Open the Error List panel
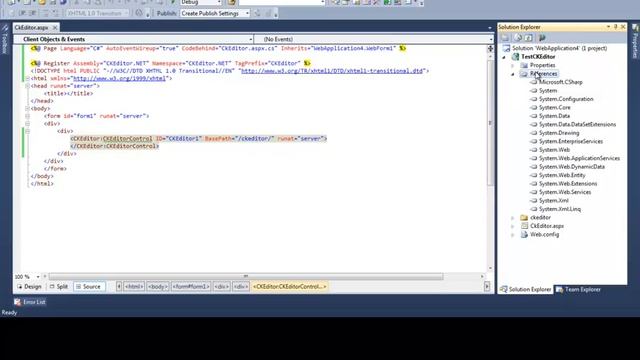Image resolution: width=640 pixels, height=360 pixels. pos(30,302)
